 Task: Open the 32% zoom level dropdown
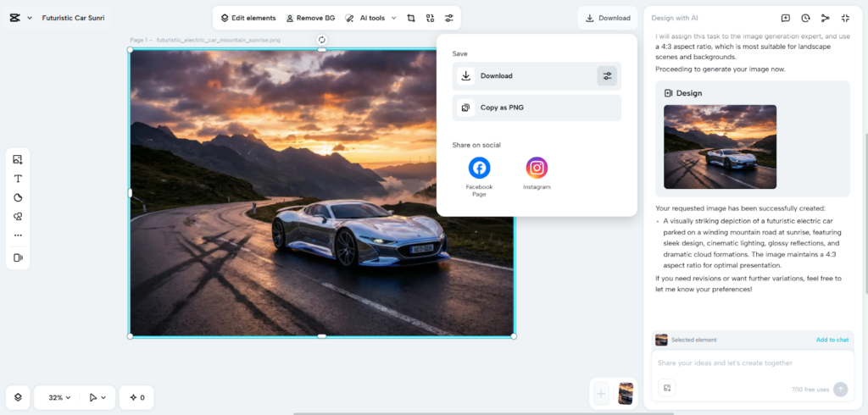pyautogui.click(x=59, y=397)
